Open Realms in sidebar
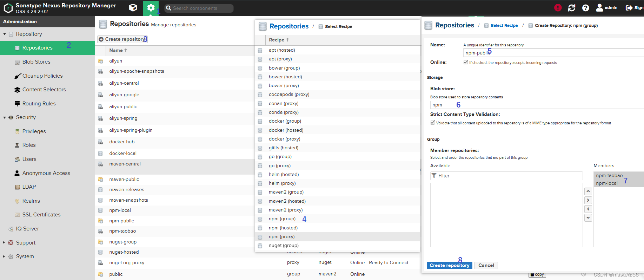 31,201
